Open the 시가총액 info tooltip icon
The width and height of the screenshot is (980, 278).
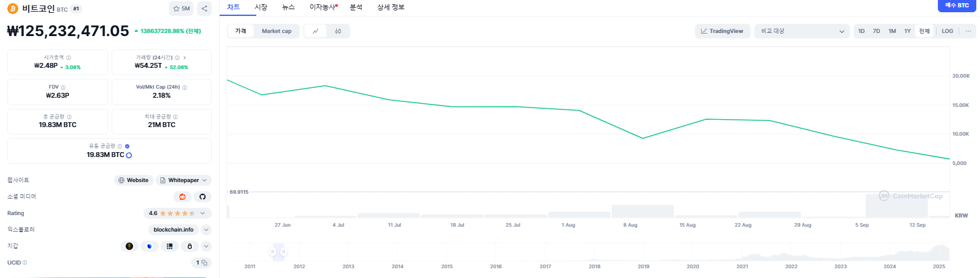point(68,57)
